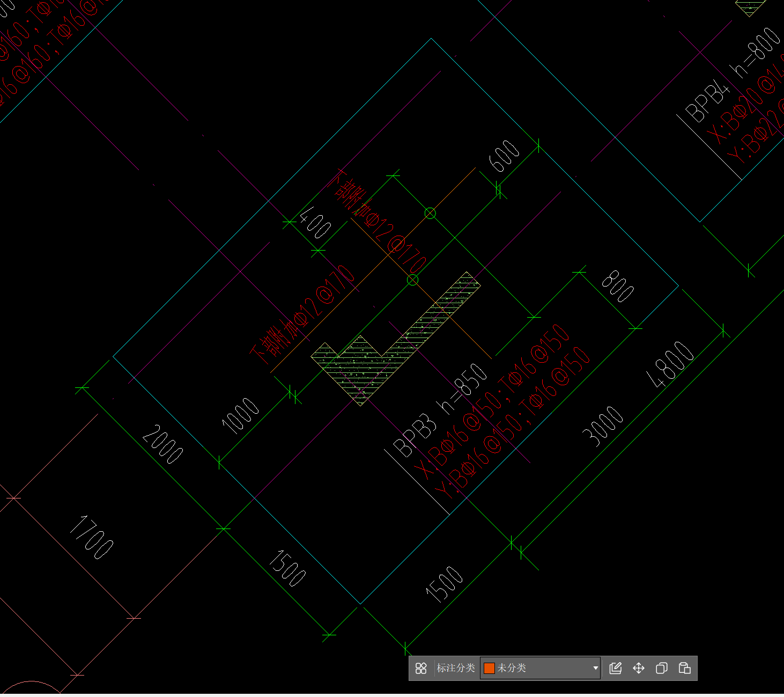
Task: Select the 4800 dimension text
Action: (x=671, y=364)
